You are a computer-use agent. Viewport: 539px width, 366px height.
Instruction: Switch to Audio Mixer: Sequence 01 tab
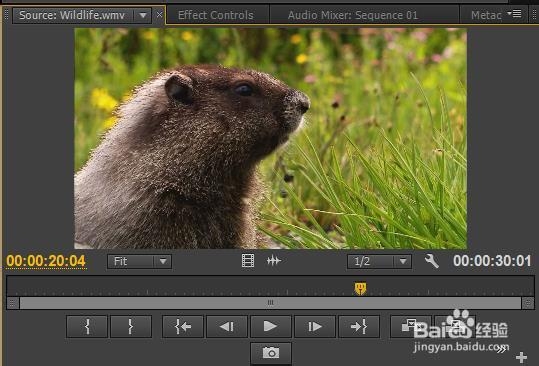pyautogui.click(x=353, y=15)
